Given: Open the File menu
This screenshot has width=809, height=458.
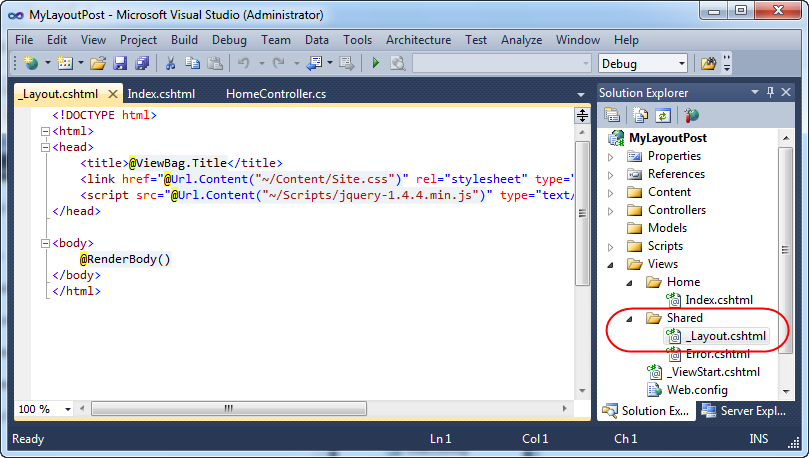Looking at the screenshot, I should (x=24, y=40).
